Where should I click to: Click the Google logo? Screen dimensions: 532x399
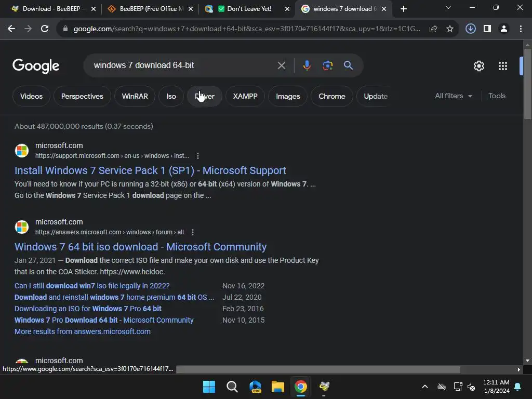click(x=36, y=66)
